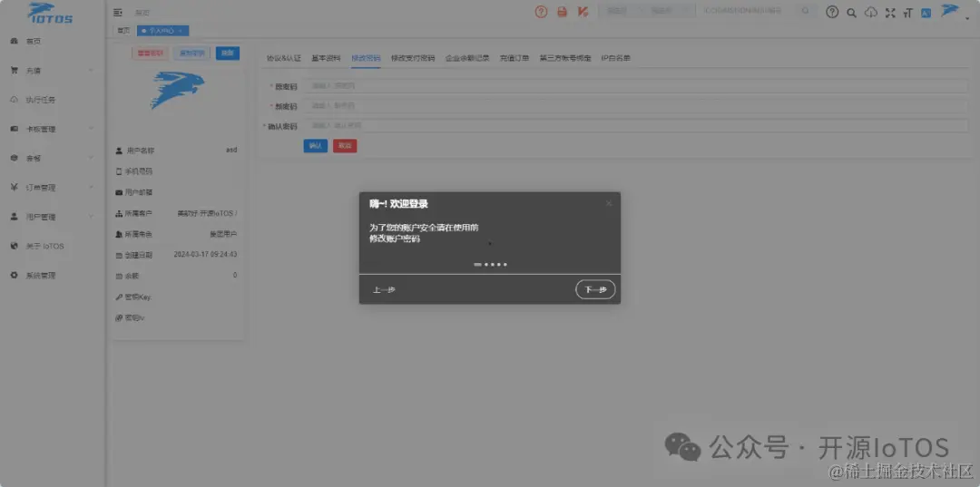
Task: Click the red outlined button above the avatar
Action: (150, 54)
